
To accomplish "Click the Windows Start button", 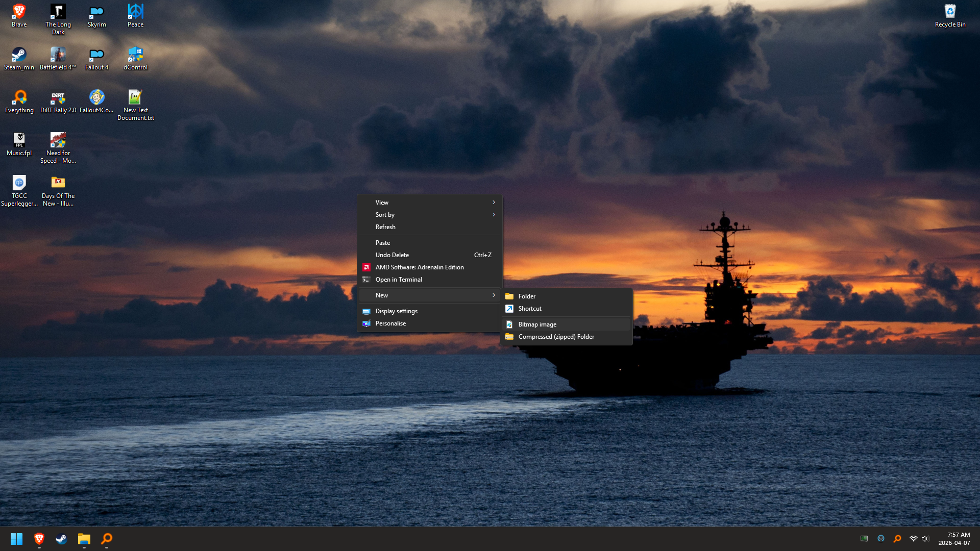I will coord(16,539).
